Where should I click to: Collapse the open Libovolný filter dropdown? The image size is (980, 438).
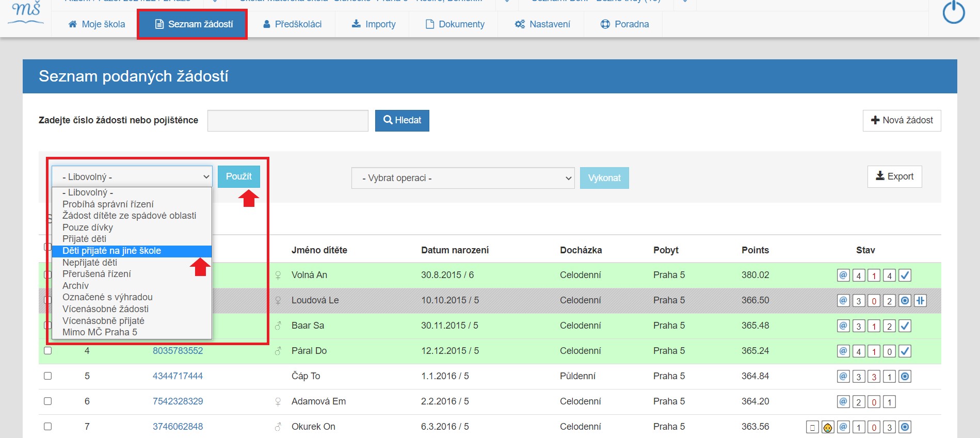132,176
